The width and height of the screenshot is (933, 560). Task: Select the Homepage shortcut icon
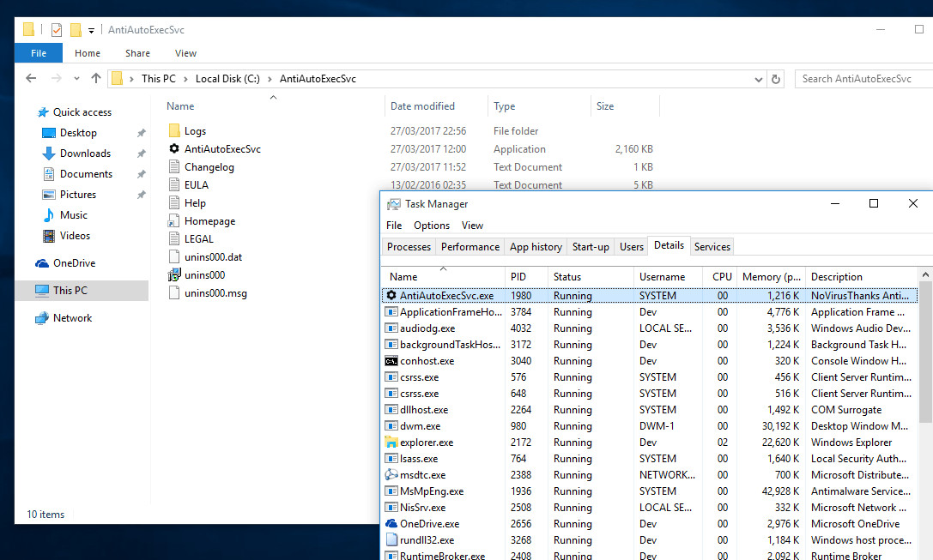(x=173, y=221)
